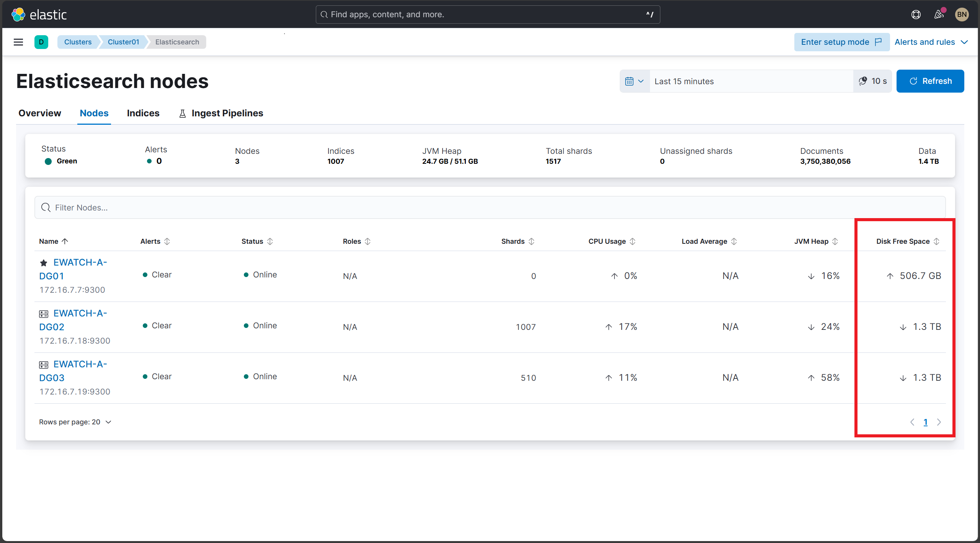Viewport: 980px width, 543px height.
Task: Open the help life-ring icon in header
Action: click(916, 14)
